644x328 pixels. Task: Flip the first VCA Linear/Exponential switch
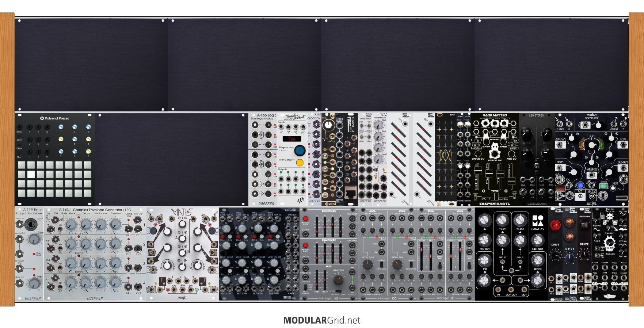382,265
